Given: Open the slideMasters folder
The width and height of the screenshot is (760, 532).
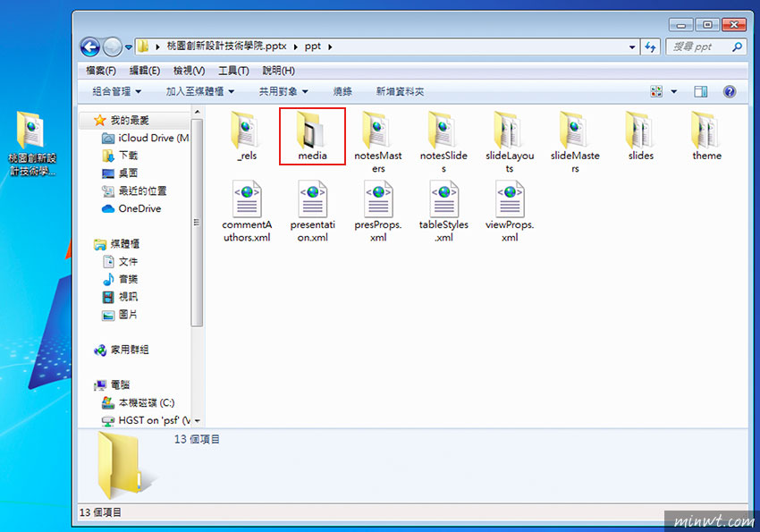Looking at the screenshot, I should [x=575, y=142].
